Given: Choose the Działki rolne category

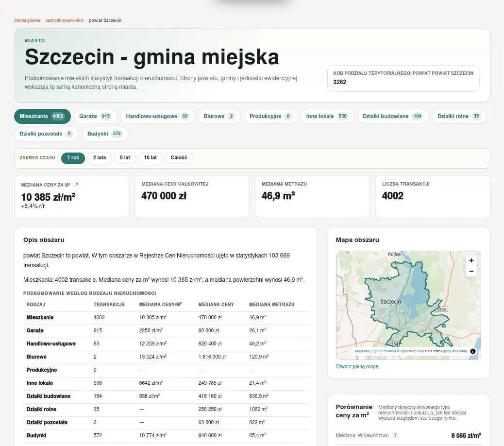Looking at the screenshot, I should (x=459, y=116).
